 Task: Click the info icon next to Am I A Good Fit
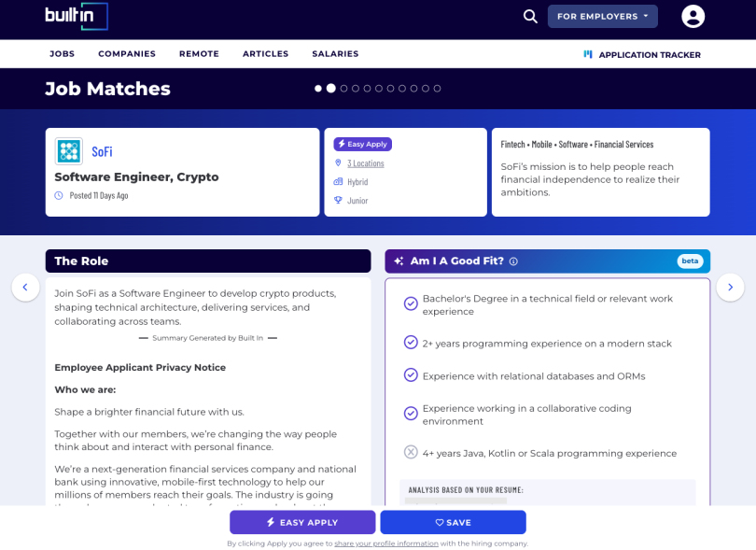click(x=513, y=261)
